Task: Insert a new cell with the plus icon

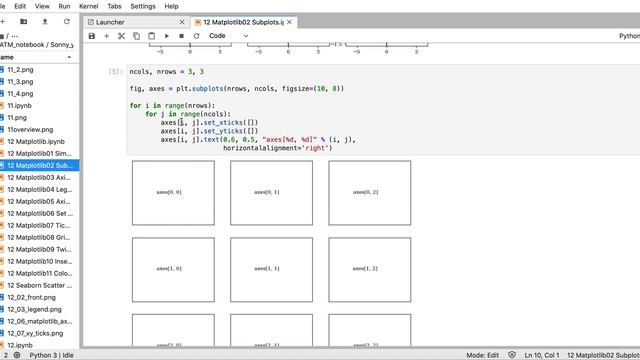Action: (x=107, y=36)
